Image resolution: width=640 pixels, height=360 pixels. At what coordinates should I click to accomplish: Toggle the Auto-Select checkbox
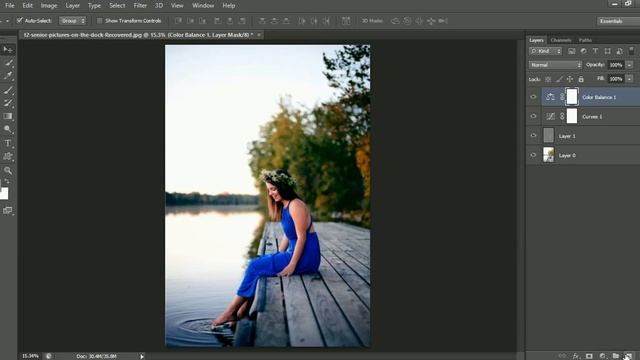click(19, 20)
